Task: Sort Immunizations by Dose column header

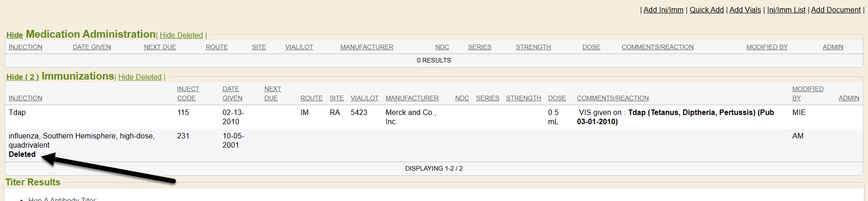Action: pos(557,98)
